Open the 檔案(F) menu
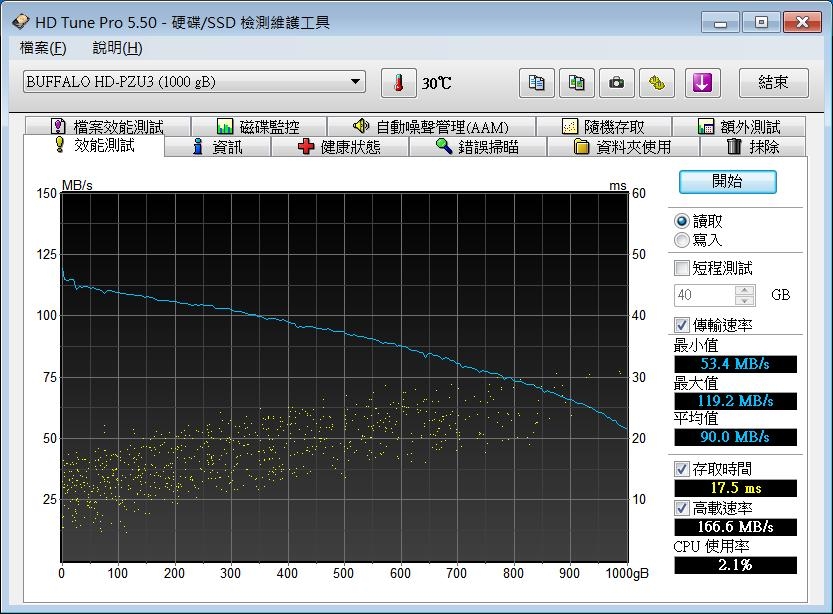Screen dimensions: 833x614 click(x=43, y=48)
